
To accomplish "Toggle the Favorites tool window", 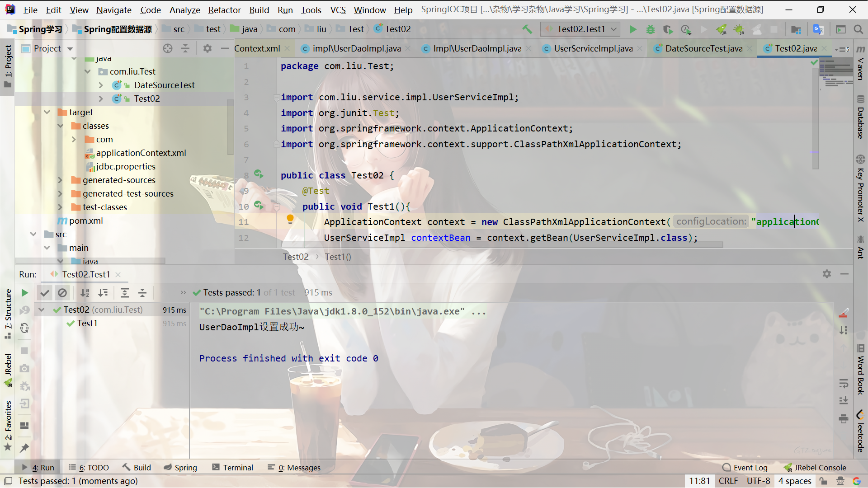I will point(8,426).
